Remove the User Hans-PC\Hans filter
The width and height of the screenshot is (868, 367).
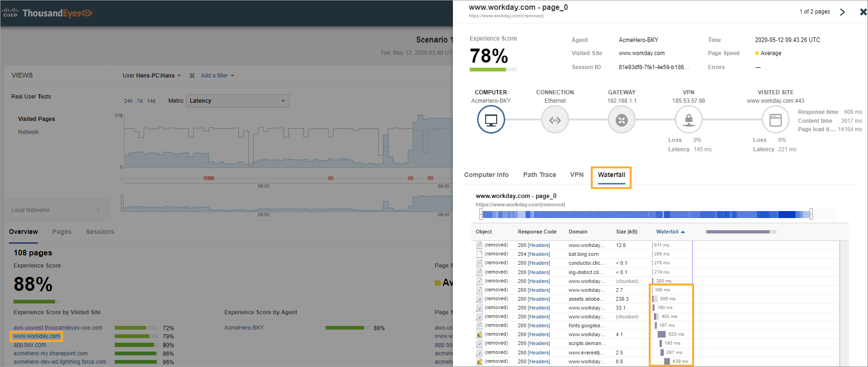(192, 76)
